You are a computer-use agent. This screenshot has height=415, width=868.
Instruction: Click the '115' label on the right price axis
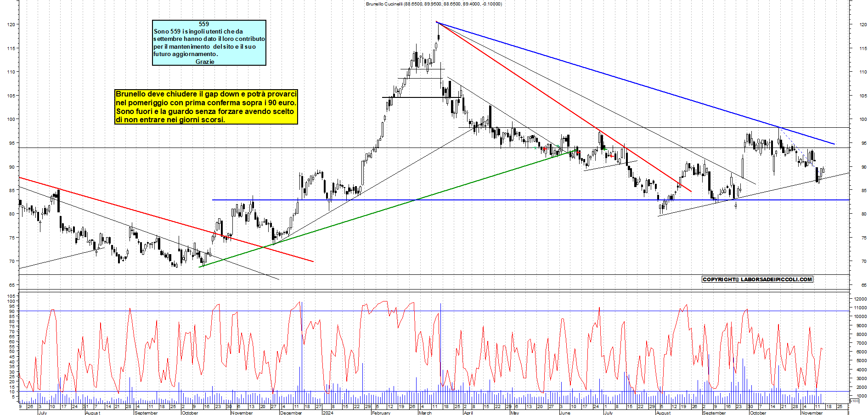[x=863, y=48]
